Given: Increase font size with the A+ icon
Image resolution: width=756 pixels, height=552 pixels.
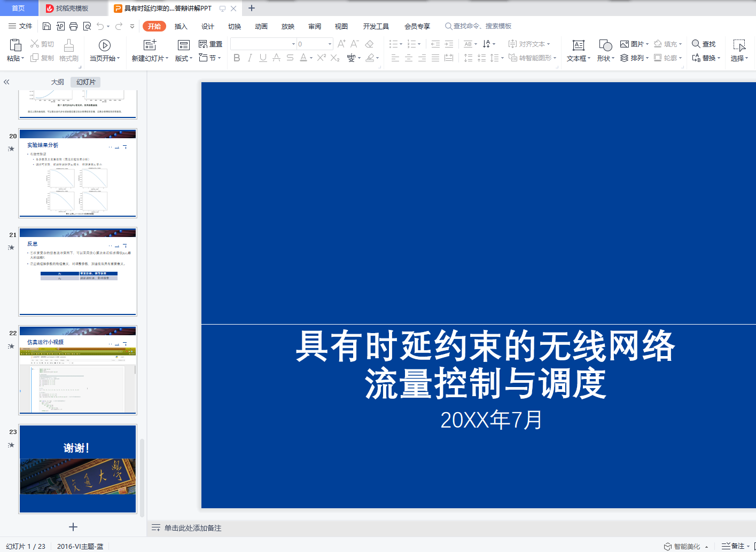Looking at the screenshot, I should pyautogui.click(x=341, y=44).
